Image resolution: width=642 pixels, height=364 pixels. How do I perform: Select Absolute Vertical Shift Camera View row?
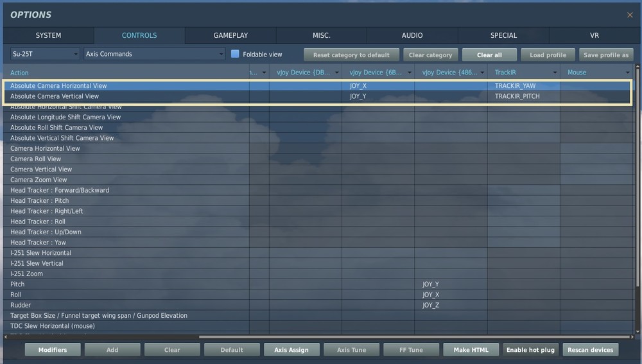coord(317,138)
